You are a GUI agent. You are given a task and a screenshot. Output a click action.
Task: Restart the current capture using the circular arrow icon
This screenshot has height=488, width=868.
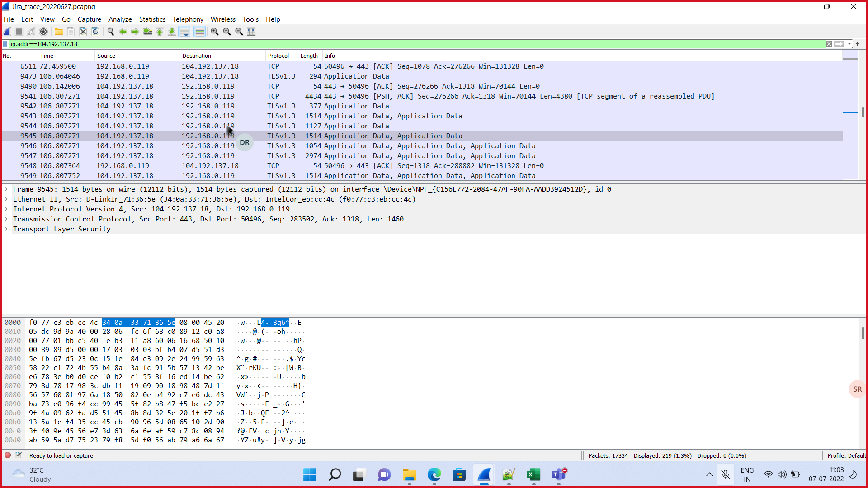tap(31, 32)
